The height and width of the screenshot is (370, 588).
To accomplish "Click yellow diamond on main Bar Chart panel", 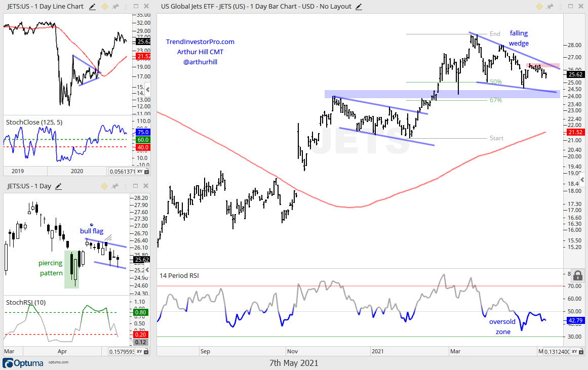I will (x=539, y=7).
